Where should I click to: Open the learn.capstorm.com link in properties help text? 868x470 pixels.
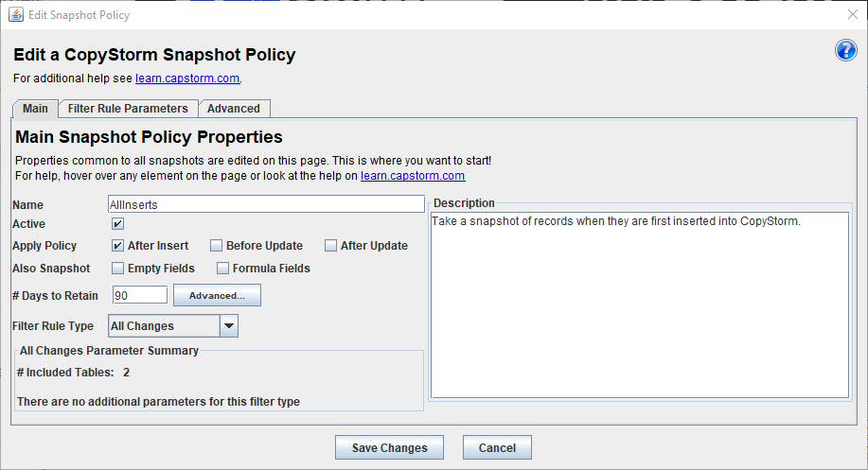point(413,176)
